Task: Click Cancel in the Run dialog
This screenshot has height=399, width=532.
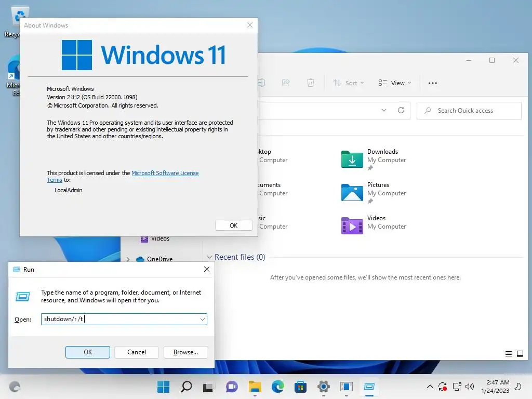Action: [137, 352]
